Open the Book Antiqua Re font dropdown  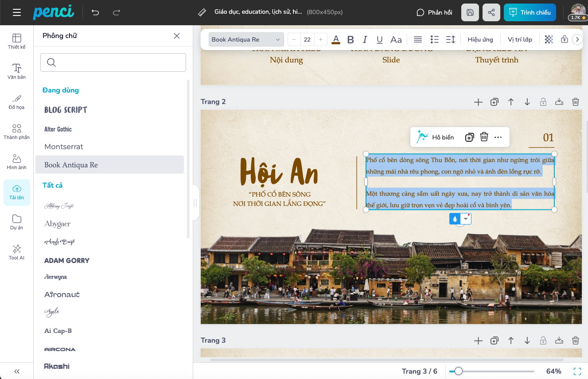[246, 39]
